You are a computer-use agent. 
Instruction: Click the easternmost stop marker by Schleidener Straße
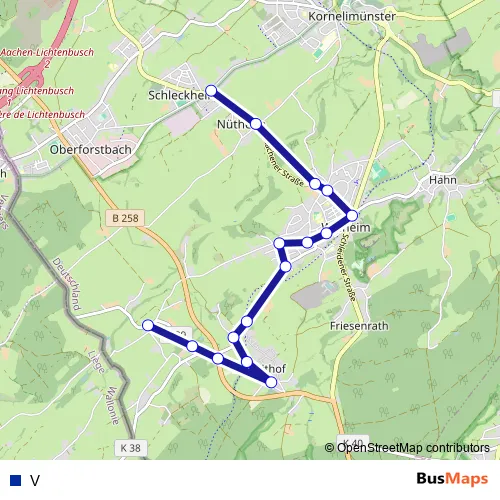point(352,216)
